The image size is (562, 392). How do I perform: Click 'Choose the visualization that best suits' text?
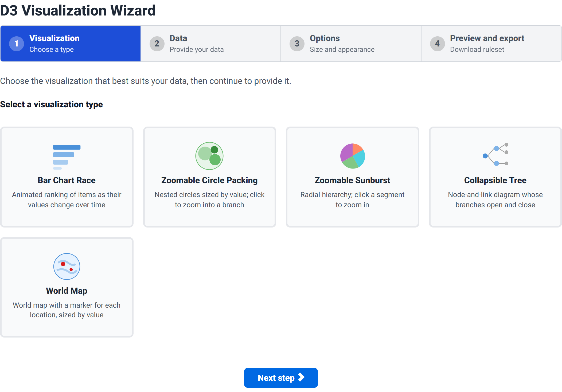pos(146,81)
